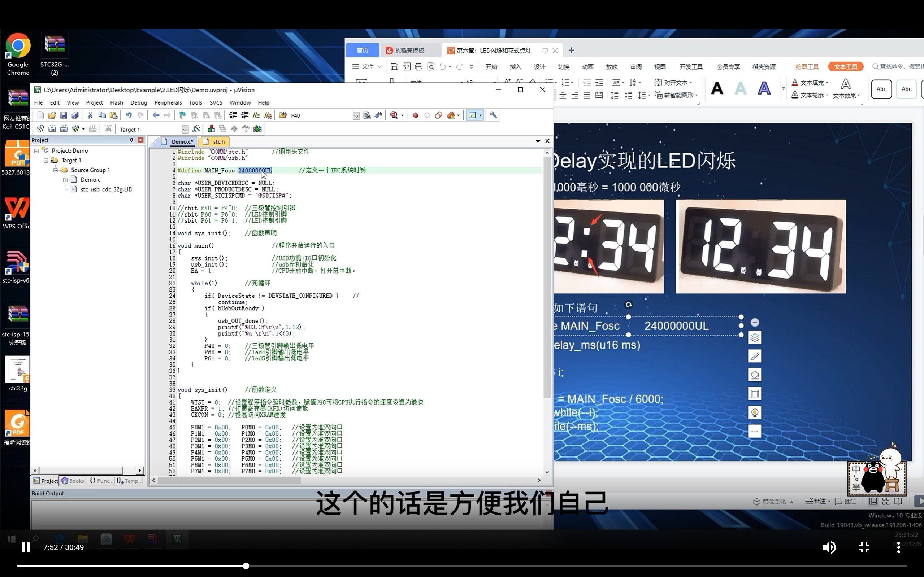Collapse Source Group 1 tree node
Viewport: 924px width, 577px height.
(55, 170)
